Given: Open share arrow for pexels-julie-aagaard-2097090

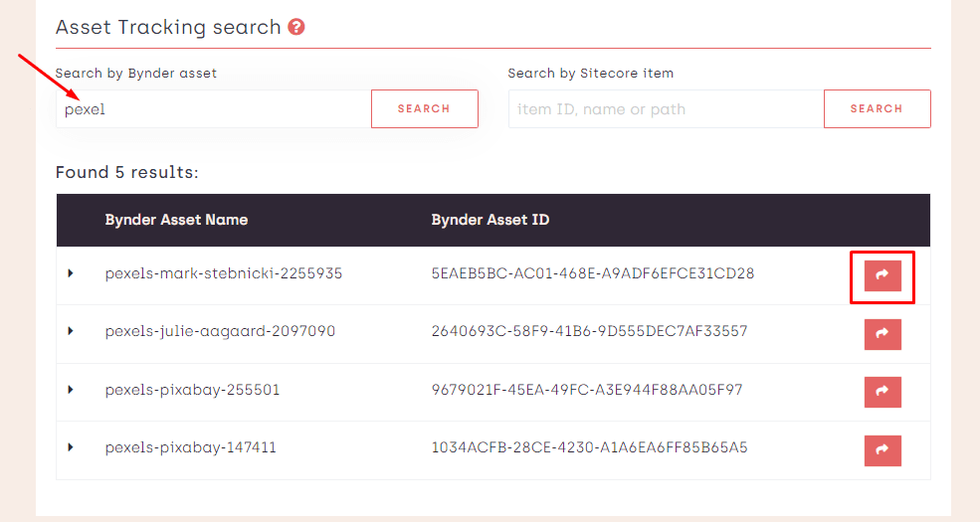Looking at the screenshot, I should pyautogui.click(x=882, y=334).
